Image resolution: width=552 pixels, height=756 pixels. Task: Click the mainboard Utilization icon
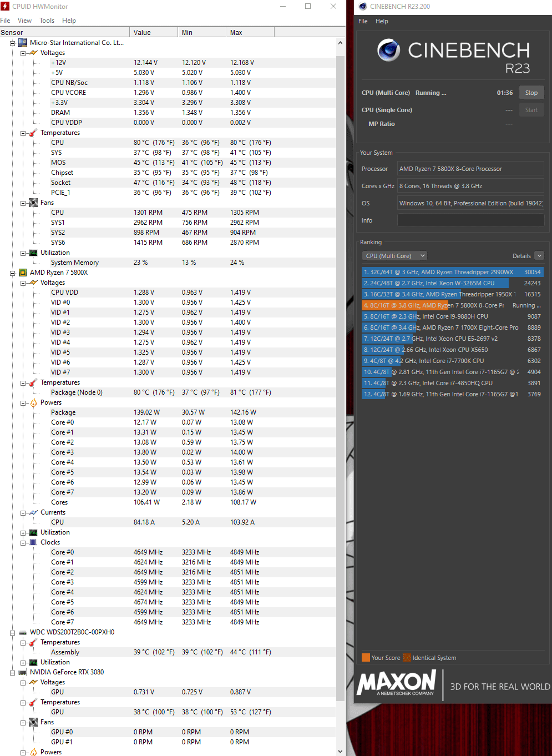tap(33, 253)
